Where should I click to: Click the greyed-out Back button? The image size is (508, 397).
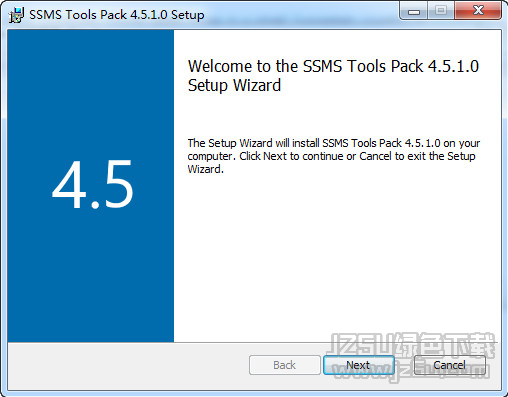pyautogui.click(x=285, y=365)
